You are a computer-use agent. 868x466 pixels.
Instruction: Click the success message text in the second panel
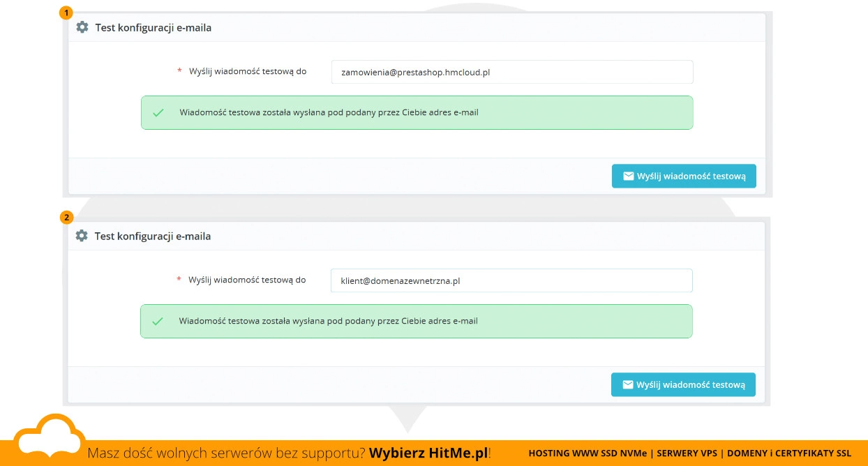pos(328,321)
